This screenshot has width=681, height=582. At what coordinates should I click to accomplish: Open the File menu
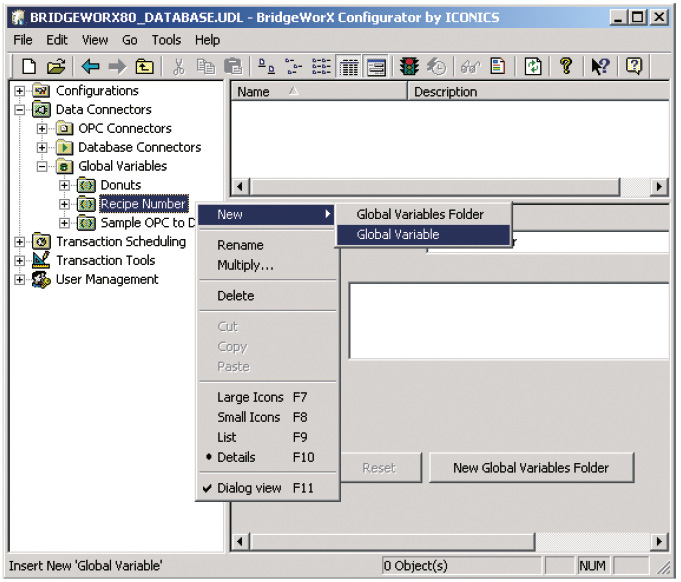click(x=23, y=40)
